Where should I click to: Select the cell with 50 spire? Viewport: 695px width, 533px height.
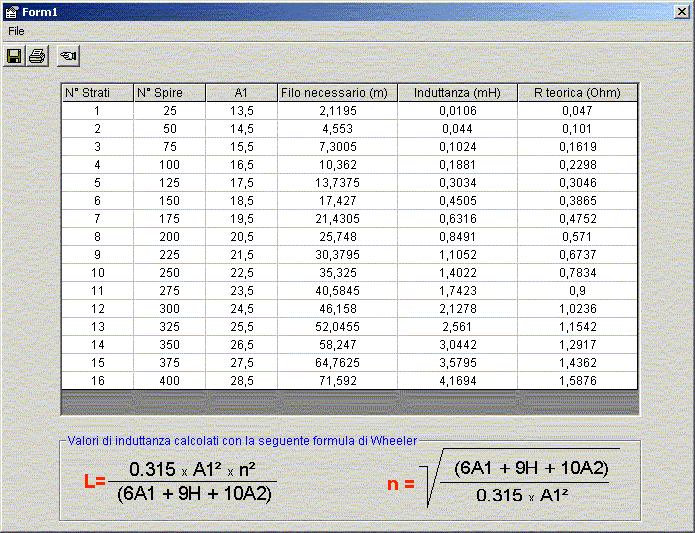[x=170, y=129]
